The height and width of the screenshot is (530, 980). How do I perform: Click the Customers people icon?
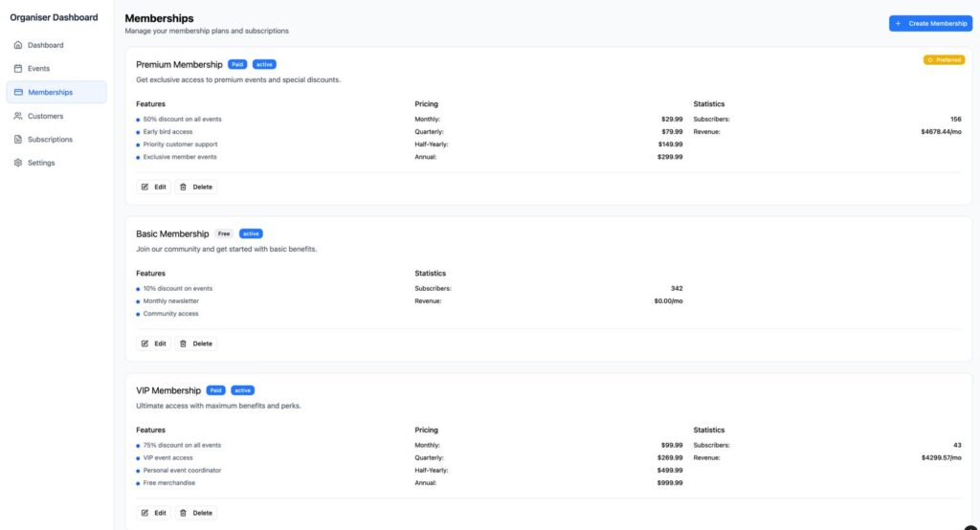(x=18, y=116)
